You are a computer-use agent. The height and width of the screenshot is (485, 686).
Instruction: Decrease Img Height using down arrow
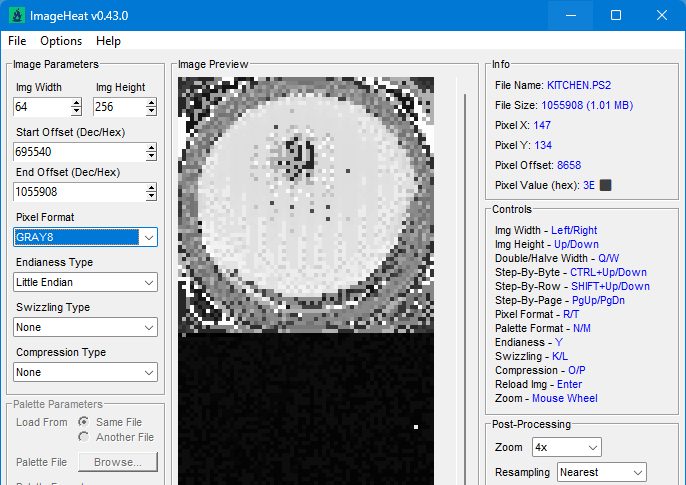tap(151, 111)
